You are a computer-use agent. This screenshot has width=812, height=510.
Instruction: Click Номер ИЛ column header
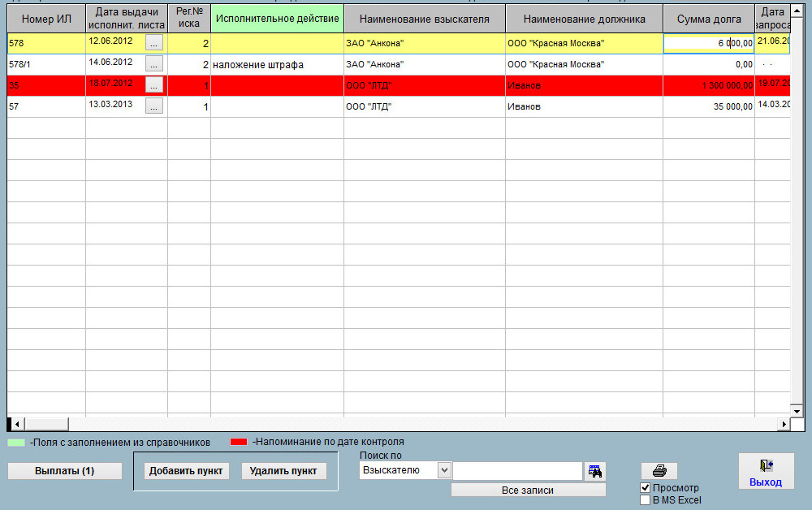click(x=46, y=19)
